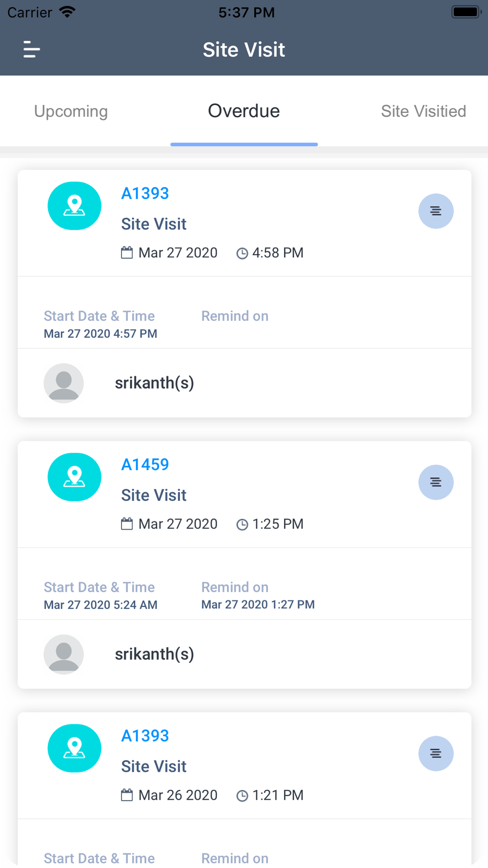Image resolution: width=488 pixels, height=868 pixels.
Task: Tap srikanth(s) avatar in A1459 card
Action: click(x=63, y=654)
